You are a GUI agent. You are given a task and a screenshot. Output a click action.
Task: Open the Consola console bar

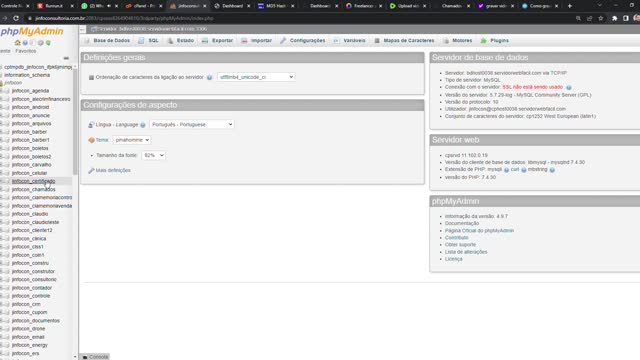click(95, 357)
